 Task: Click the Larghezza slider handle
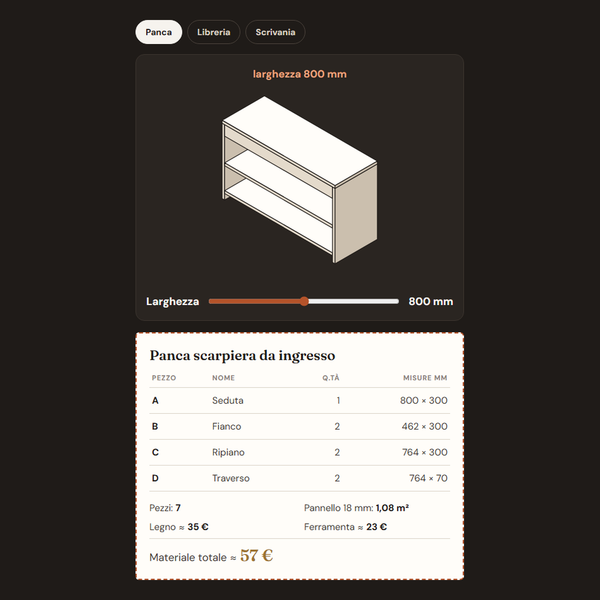point(304,302)
